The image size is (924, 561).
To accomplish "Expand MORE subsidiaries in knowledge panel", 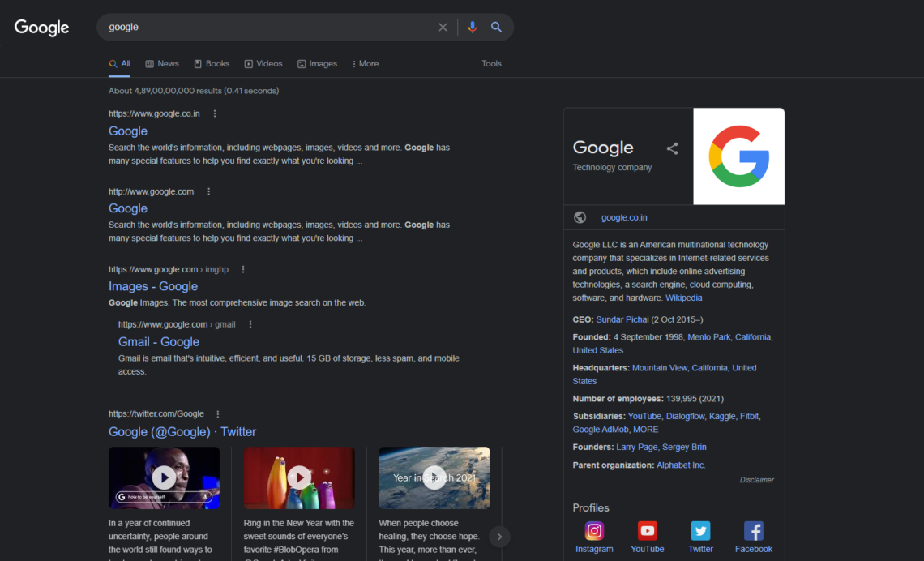I will [x=646, y=430].
